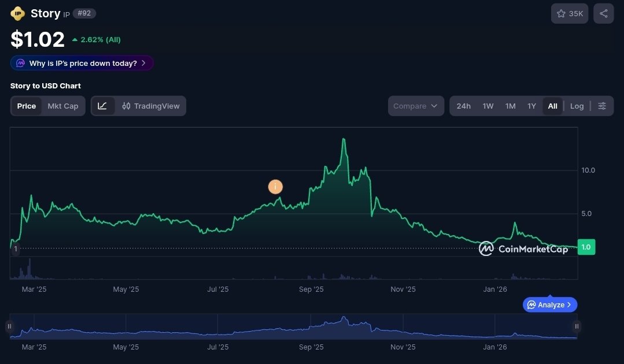Click the chevron in the Analyze button

(569, 305)
